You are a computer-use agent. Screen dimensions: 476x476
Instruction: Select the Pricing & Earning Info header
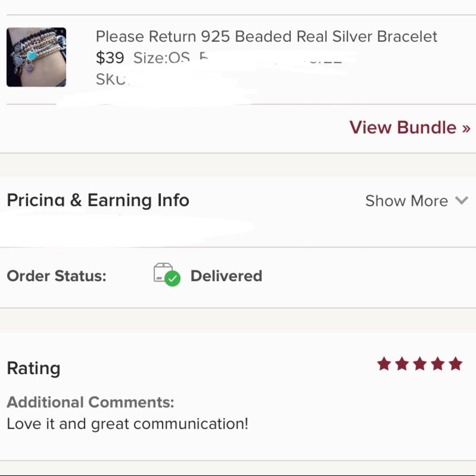(98, 200)
